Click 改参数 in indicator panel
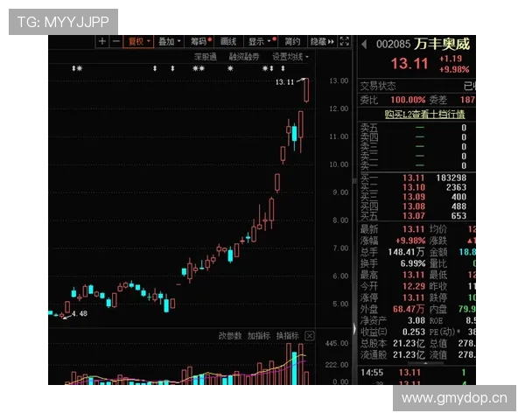Screen dimensions: 525x420 coord(230,336)
